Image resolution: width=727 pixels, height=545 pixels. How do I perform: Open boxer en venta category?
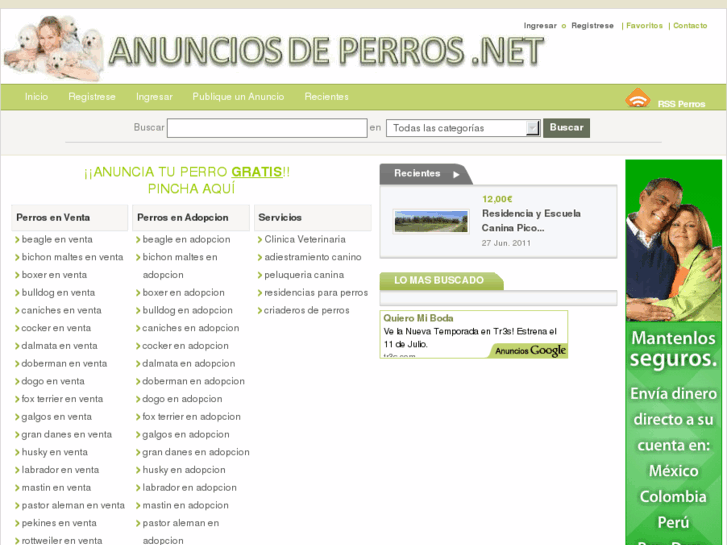[54, 275]
